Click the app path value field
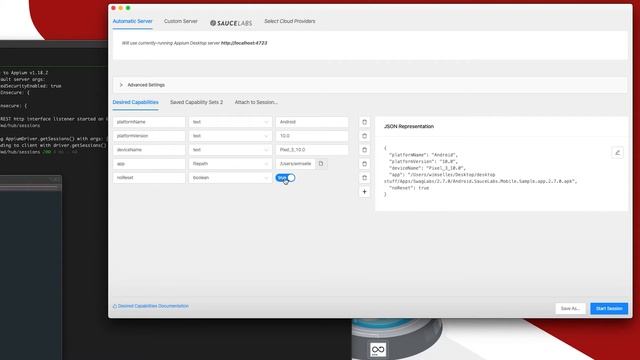This screenshot has height=360, width=640. pyautogui.click(x=296, y=164)
